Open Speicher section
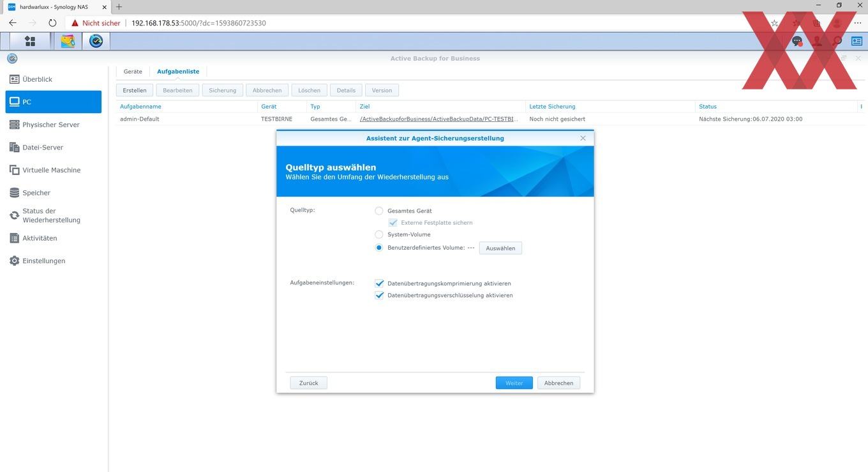This screenshot has height=472, width=868. pos(54,193)
